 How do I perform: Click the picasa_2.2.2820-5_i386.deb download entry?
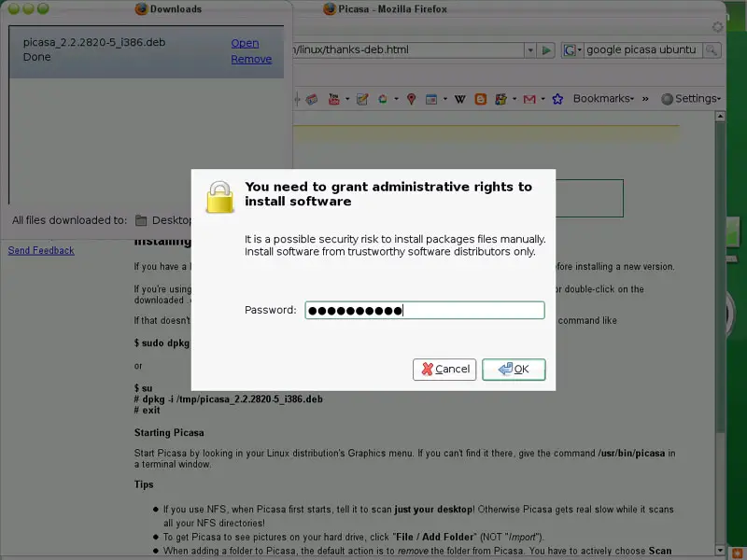(147, 50)
